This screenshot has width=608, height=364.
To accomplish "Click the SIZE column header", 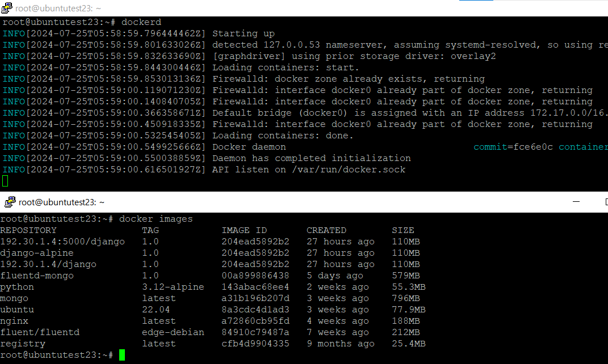I will 403,230.
